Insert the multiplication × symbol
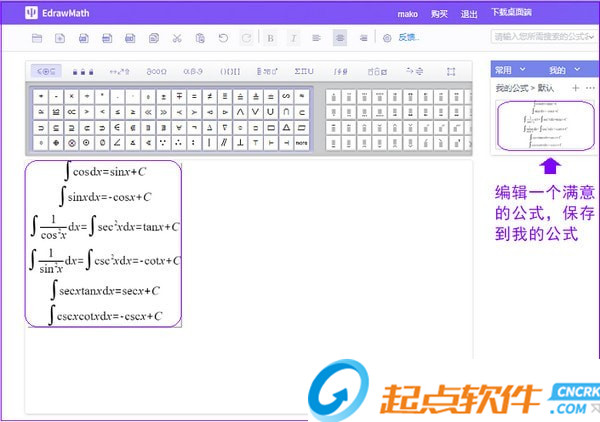 point(72,96)
